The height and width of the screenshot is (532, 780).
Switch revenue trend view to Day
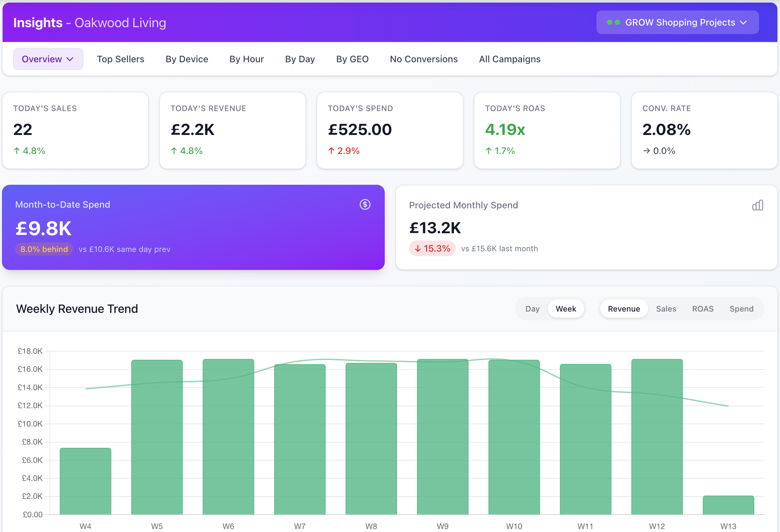tap(532, 309)
